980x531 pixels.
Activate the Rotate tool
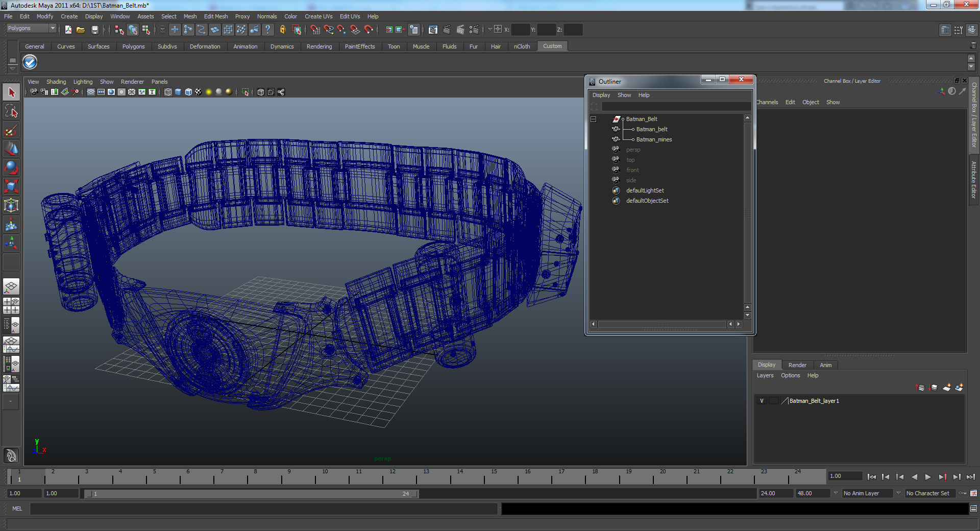[11, 167]
